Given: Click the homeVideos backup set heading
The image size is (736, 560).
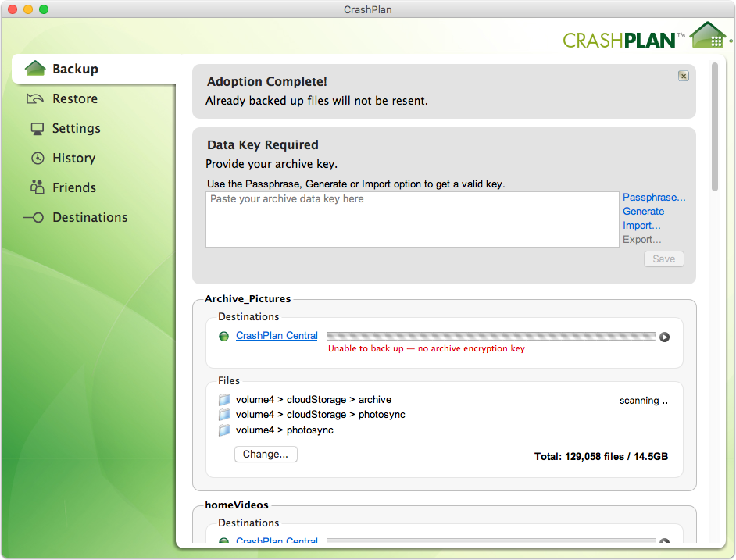Looking at the screenshot, I should coord(237,505).
